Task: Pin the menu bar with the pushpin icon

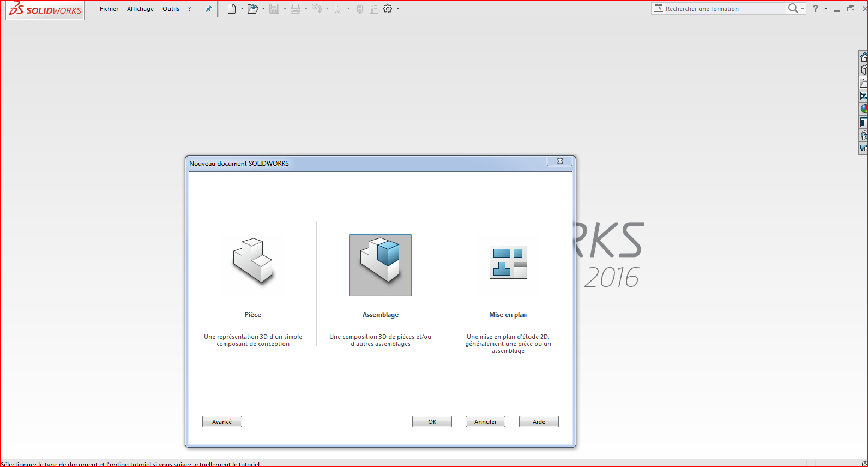Action: pos(208,9)
